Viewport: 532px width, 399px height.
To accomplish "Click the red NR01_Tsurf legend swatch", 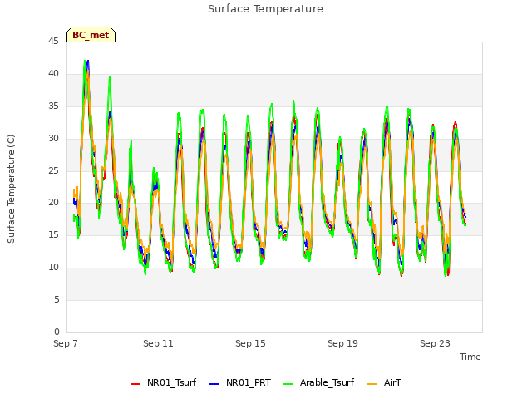I will pos(135,384).
